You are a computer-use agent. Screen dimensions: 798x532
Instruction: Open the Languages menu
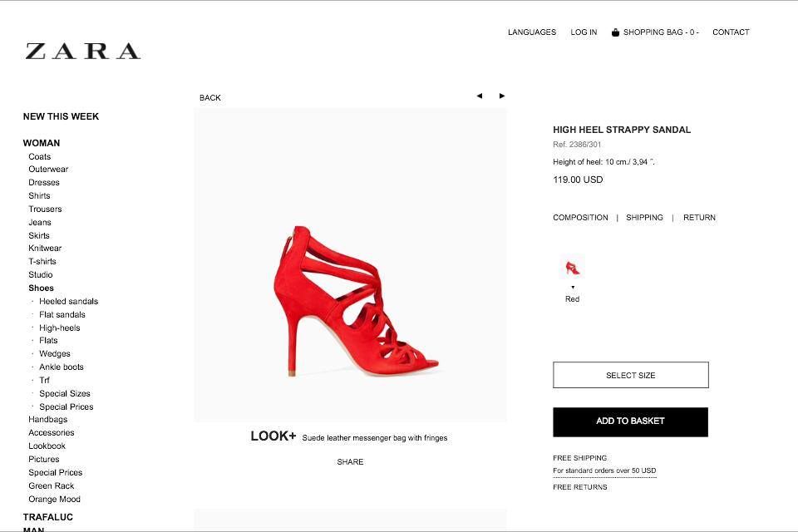click(x=532, y=32)
